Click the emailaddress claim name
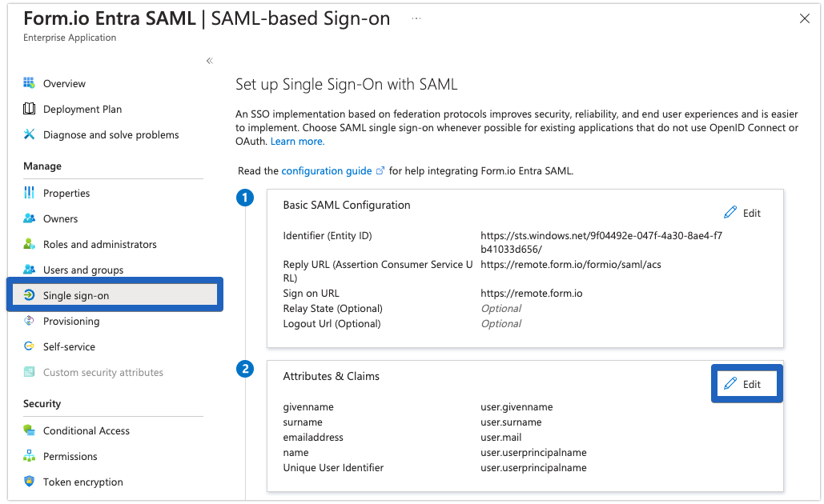 coord(313,438)
